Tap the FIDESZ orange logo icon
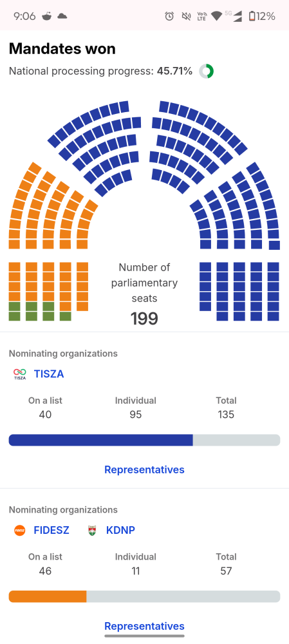 tap(20, 530)
